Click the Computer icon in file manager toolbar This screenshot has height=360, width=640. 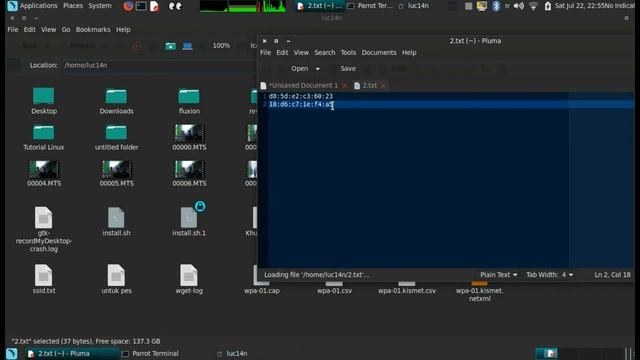click(187, 46)
